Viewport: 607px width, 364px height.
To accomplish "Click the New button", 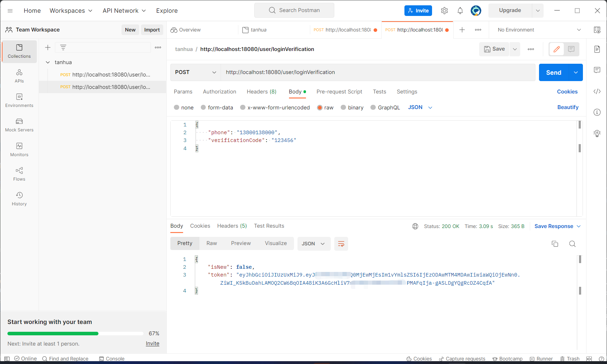I will (x=130, y=30).
